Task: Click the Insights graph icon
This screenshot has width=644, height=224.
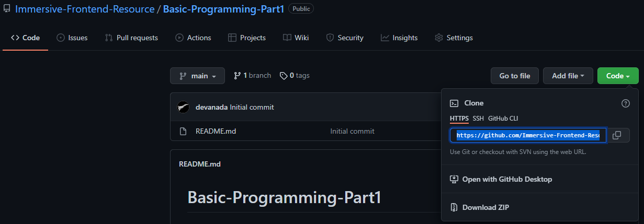Action: click(385, 38)
